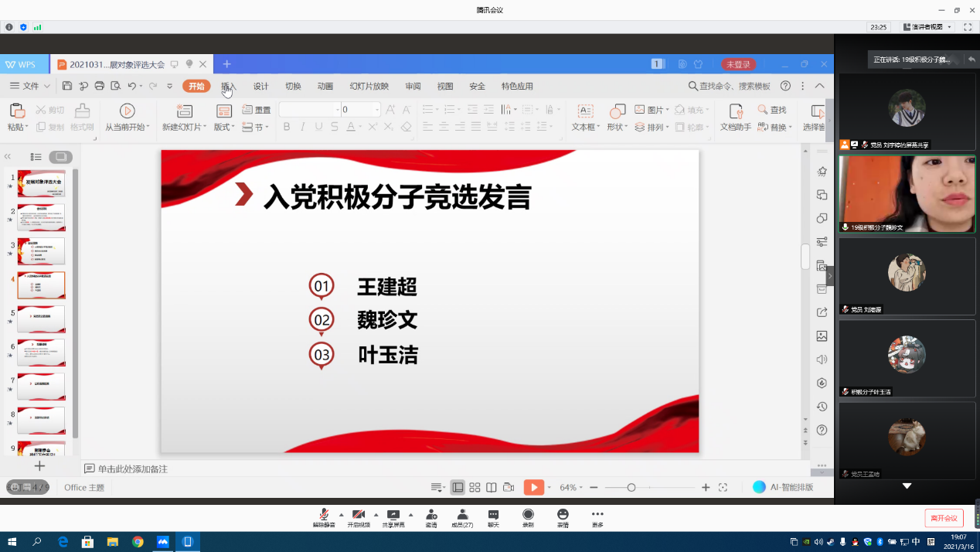This screenshot has width=980, height=552.
Task: Toggle the normal view button in status bar
Action: pos(458,487)
